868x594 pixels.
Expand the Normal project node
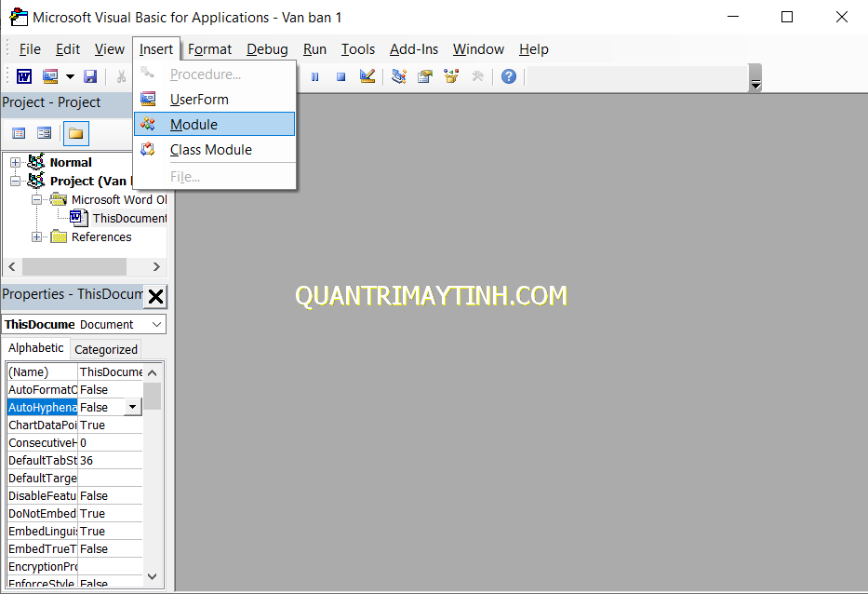pos(16,162)
